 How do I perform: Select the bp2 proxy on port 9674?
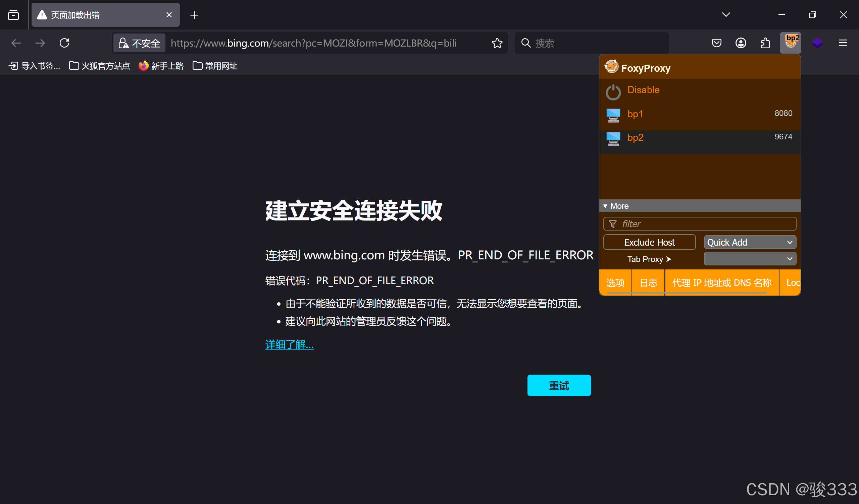tap(635, 138)
